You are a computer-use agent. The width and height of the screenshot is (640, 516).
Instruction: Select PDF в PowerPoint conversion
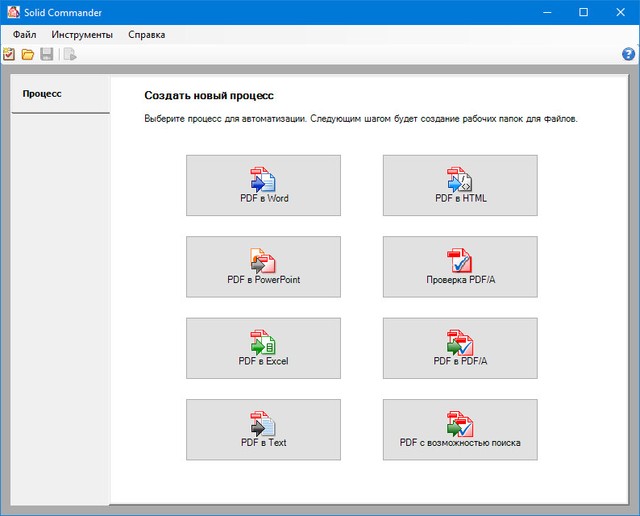pos(263,266)
